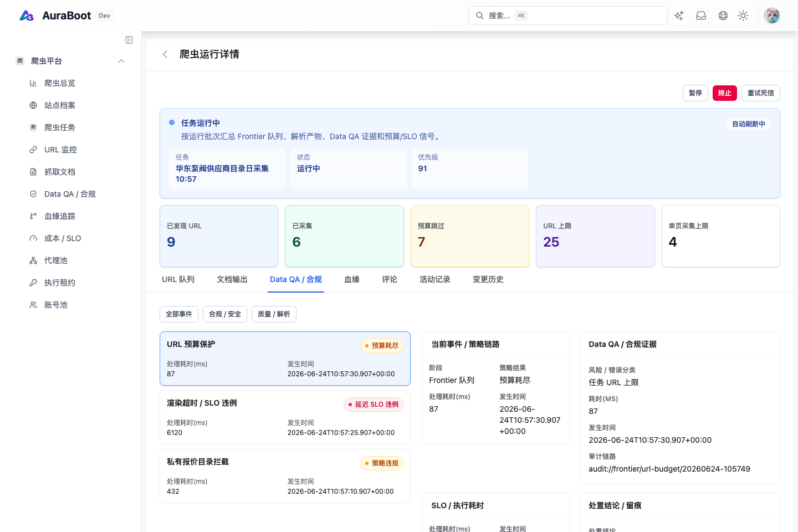Select the 私有报价目录拦截 event card
The width and height of the screenshot is (798, 532).
pyautogui.click(x=285, y=476)
